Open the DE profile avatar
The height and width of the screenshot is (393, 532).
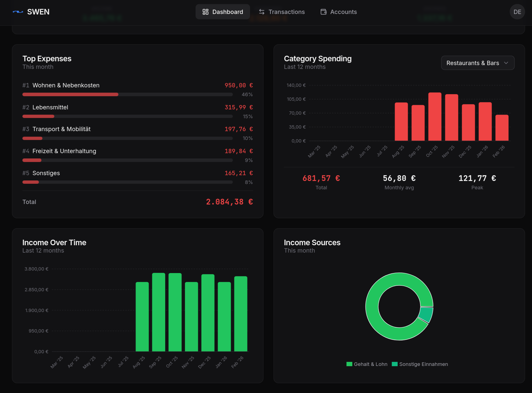pyautogui.click(x=517, y=12)
